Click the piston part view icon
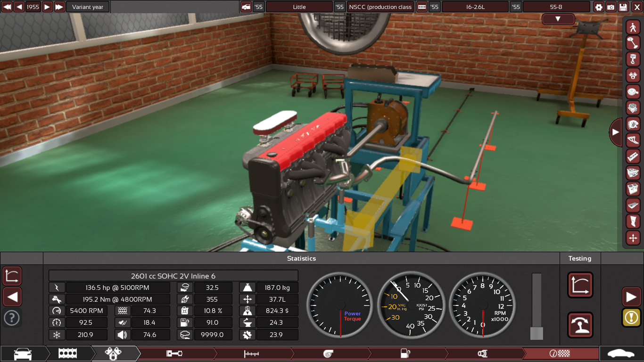 coord(633,59)
